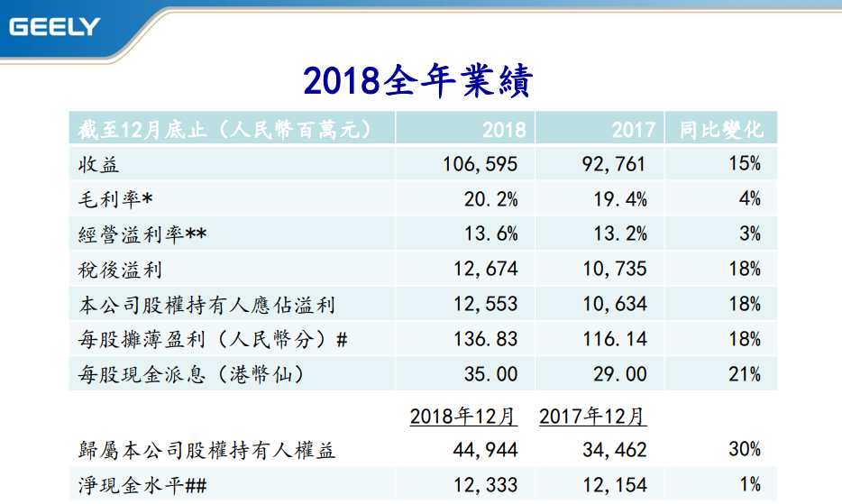Viewport: 842px width, 504px height.
Task: Select 每股現金派息（港幣仙） label
Action: pyautogui.click(x=192, y=374)
